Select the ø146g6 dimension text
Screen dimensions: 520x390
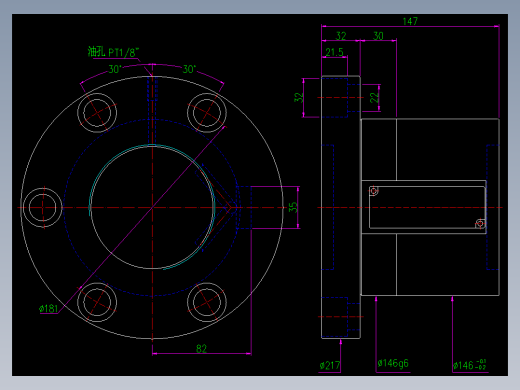393,363
